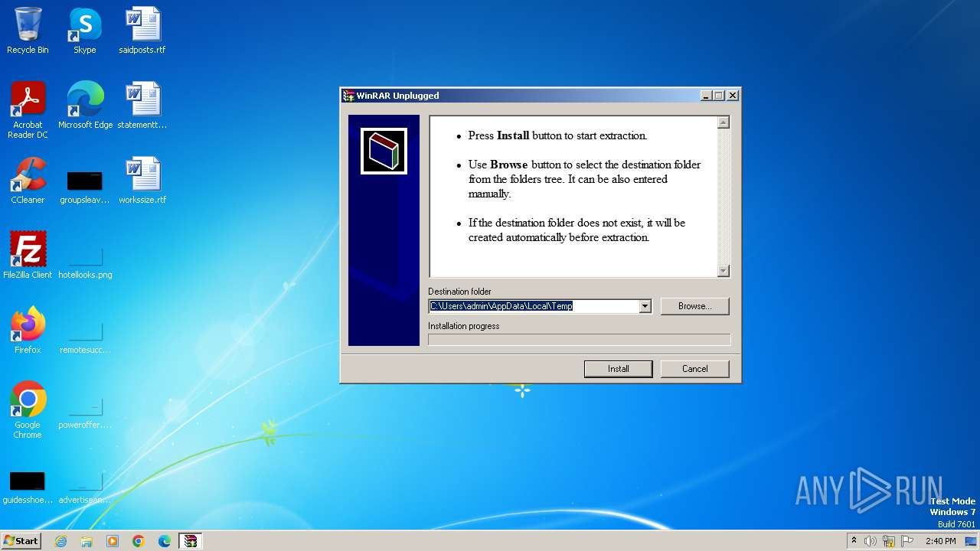Open the Skype desktop shortcut
The width and height of the screenshot is (980, 551).
(x=85, y=31)
